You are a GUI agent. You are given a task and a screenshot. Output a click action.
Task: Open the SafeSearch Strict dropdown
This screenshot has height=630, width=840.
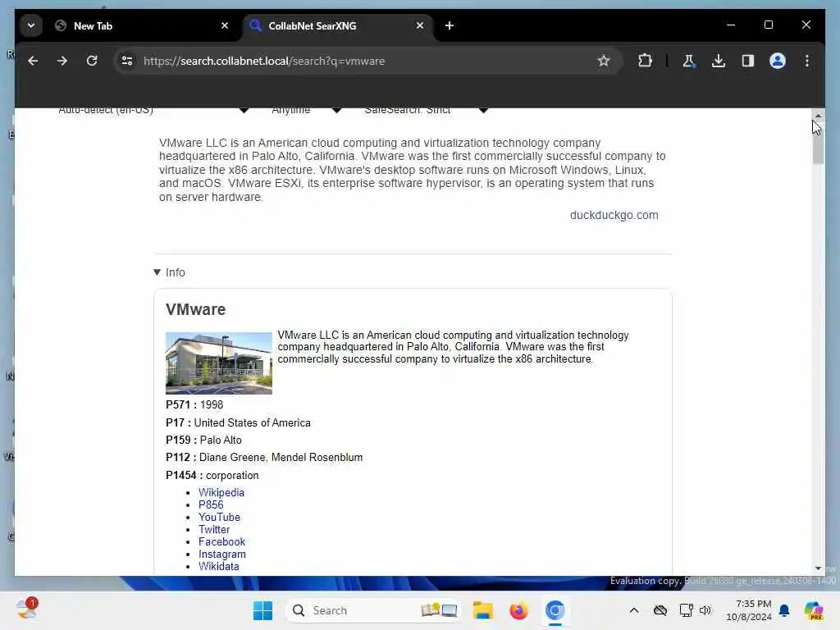426,111
